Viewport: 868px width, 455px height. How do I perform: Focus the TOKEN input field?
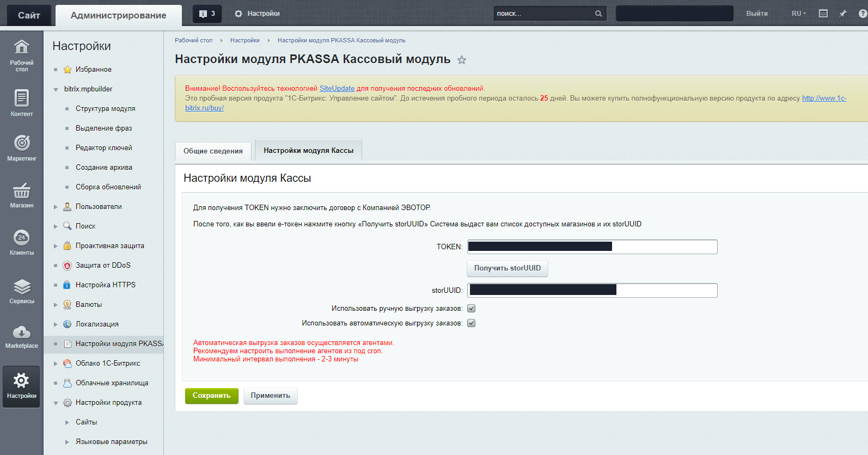coord(592,247)
